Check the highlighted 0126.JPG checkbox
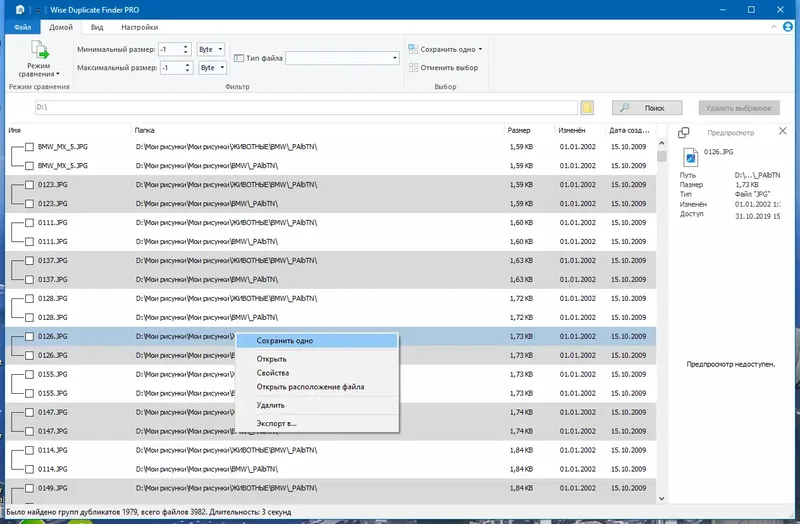 pyautogui.click(x=30, y=337)
